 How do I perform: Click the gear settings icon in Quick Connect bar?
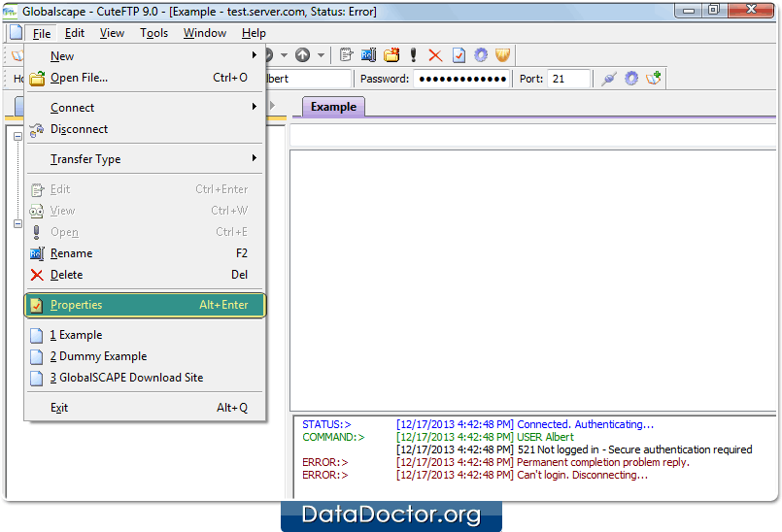[631, 79]
